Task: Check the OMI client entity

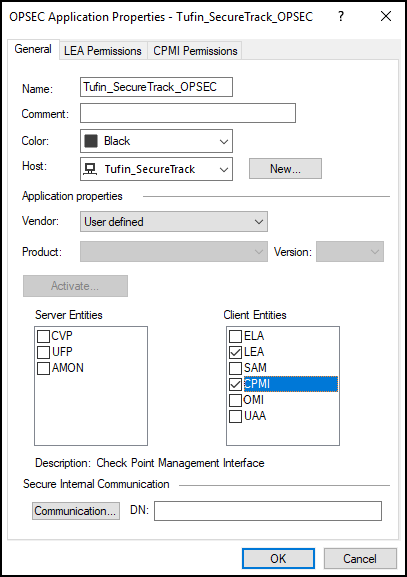Action: pyautogui.click(x=236, y=400)
